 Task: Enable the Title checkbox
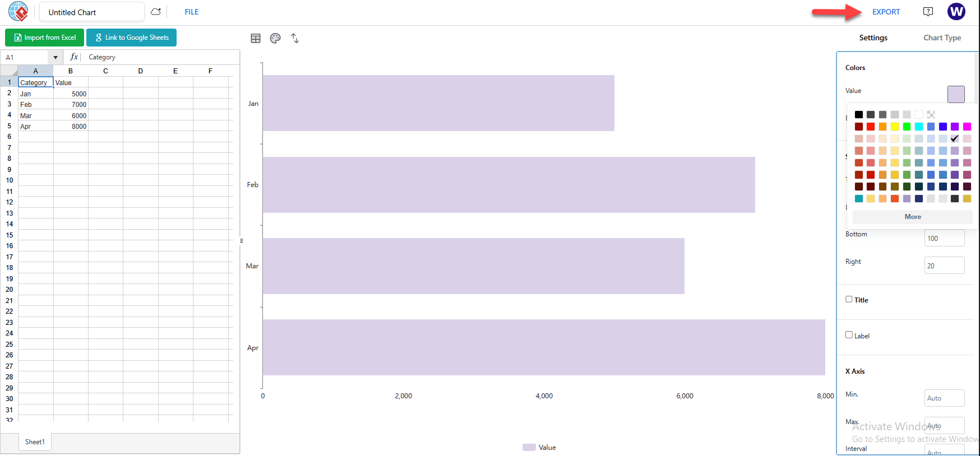pos(849,299)
